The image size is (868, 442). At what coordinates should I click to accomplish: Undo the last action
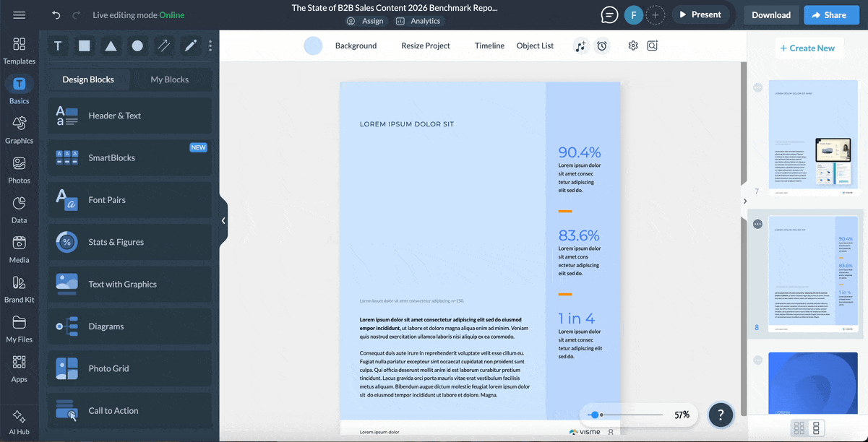[x=56, y=15]
